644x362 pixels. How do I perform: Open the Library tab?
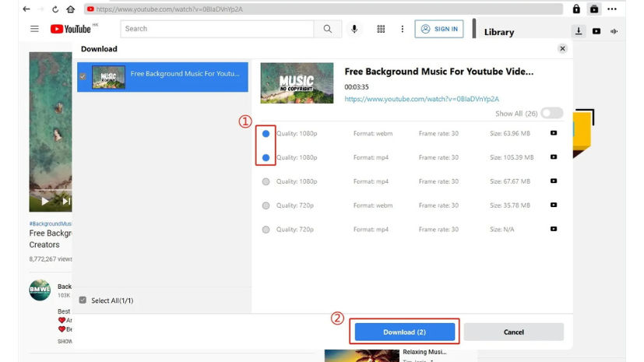tap(498, 32)
